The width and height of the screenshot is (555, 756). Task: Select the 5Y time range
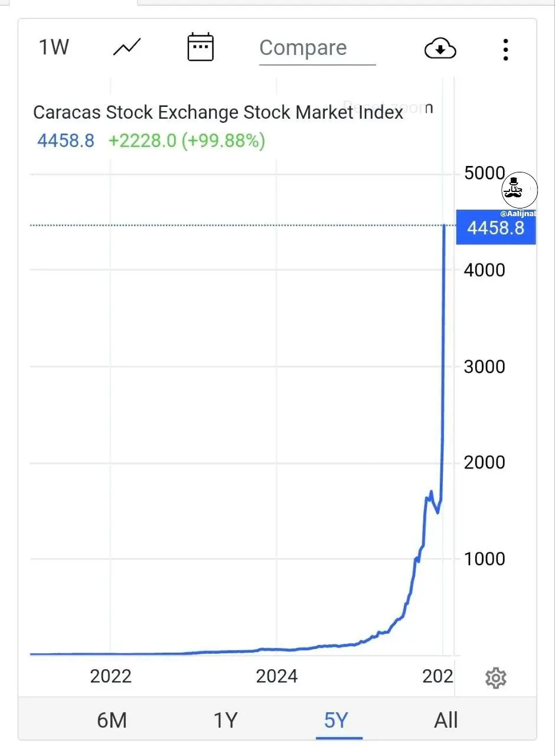point(337,720)
